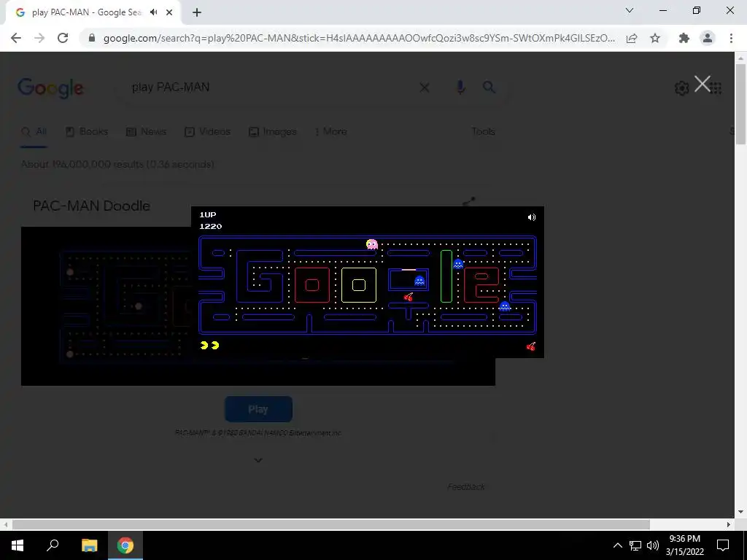The width and height of the screenshot is (747, 560).
Task: Select the All results tab
Action: click(34, 131)
